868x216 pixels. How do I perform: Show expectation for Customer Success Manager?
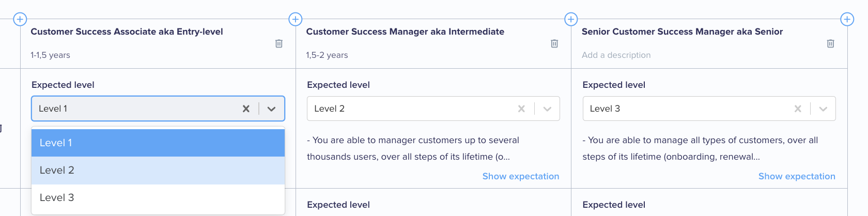coord(521,176)
